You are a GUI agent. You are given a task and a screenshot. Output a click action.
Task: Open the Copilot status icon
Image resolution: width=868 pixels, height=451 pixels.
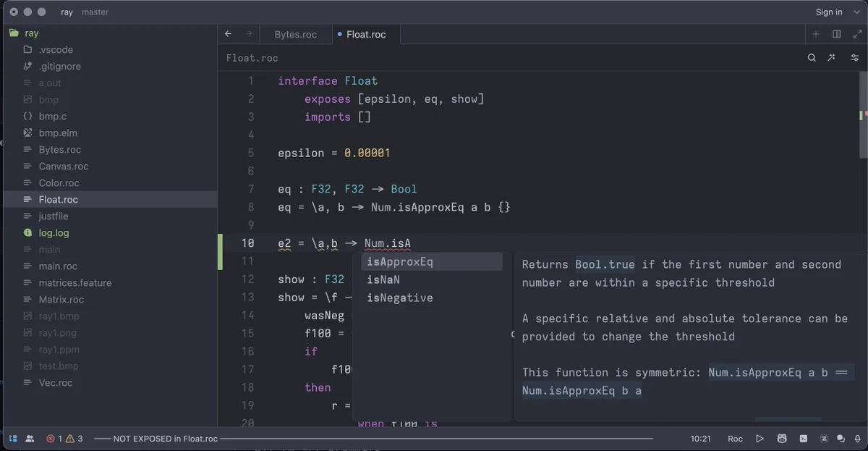[782, 439]
